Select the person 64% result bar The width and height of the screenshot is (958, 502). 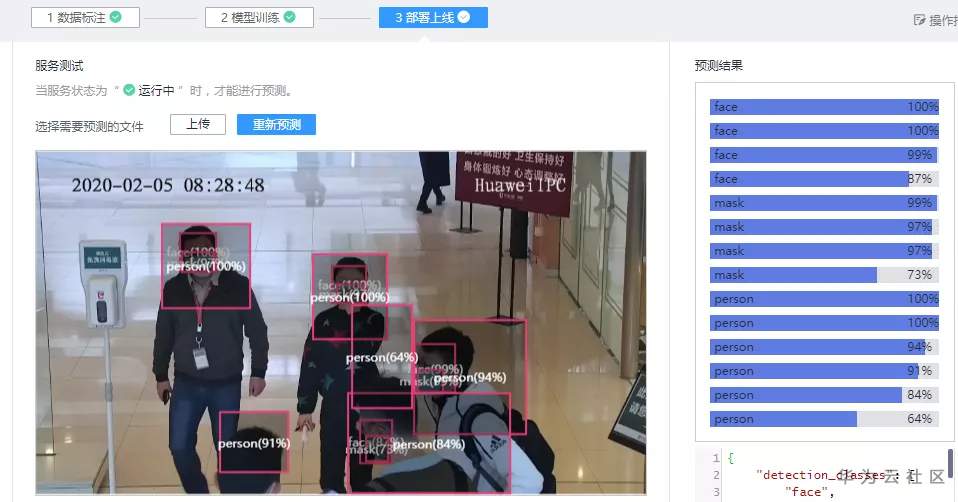click(x=824, y=419)
